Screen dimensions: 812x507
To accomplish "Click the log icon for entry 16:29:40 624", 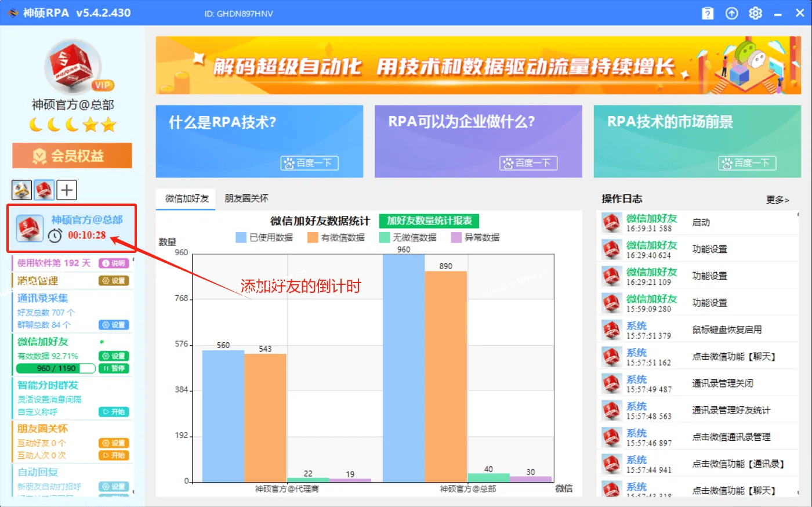I will click(x=611, y=249).
